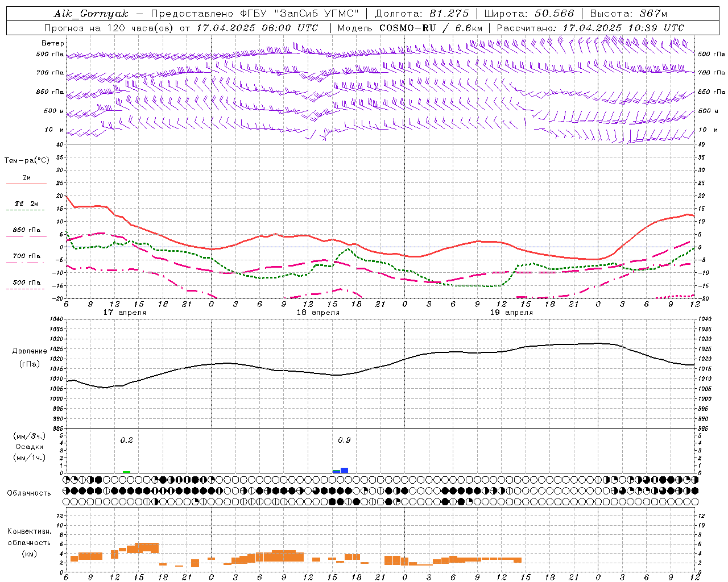Click the '10 м' wind level label at left
This screenshot has width=728, height=582.
(x=55, y=130)
